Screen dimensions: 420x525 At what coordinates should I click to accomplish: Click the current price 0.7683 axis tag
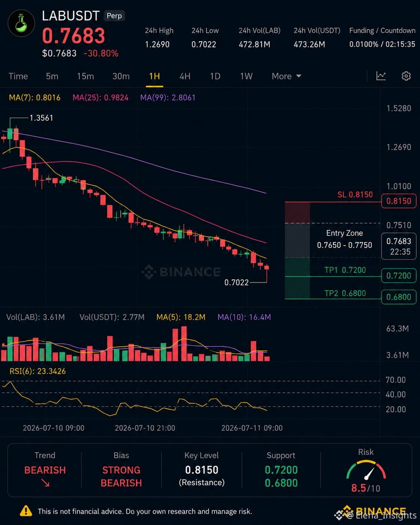399,246
